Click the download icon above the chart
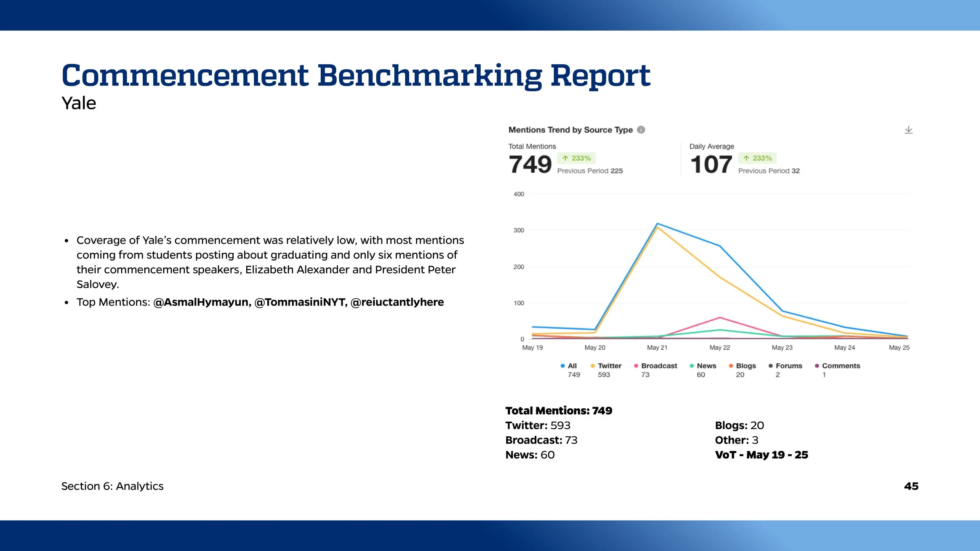This screenshot has height=551, width=980. tap(909, 130)
